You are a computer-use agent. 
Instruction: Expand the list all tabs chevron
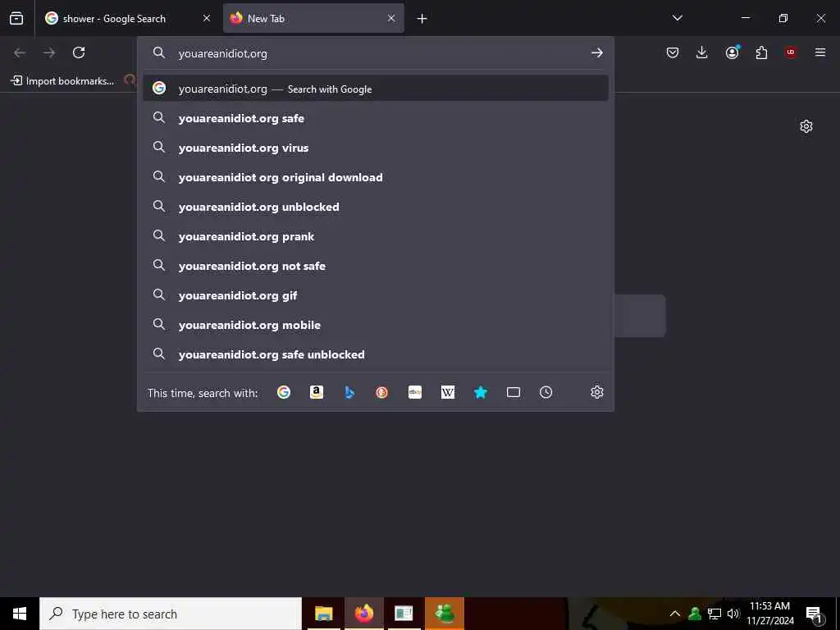point(677,18)
